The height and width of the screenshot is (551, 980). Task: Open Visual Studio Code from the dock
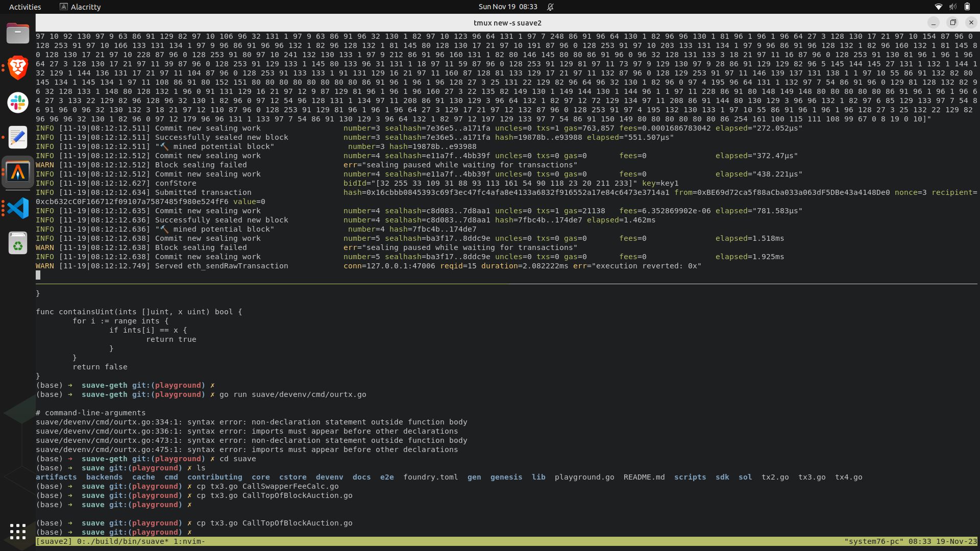pos(18,208)
